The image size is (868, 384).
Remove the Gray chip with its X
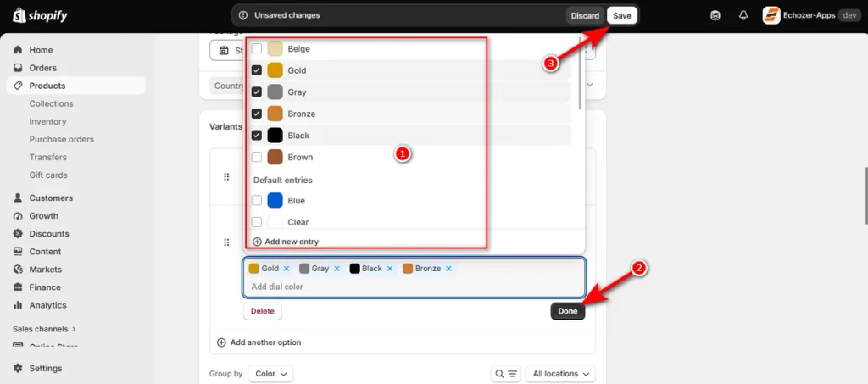point(337,269)
